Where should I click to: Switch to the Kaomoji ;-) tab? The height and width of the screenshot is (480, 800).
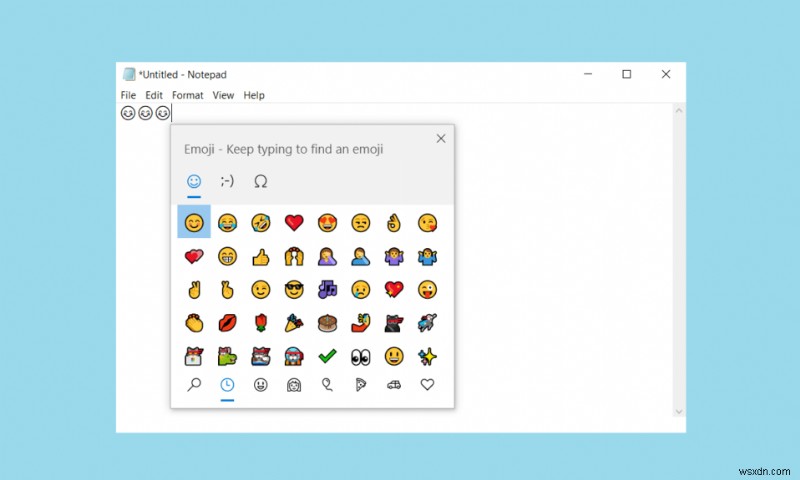227,181
